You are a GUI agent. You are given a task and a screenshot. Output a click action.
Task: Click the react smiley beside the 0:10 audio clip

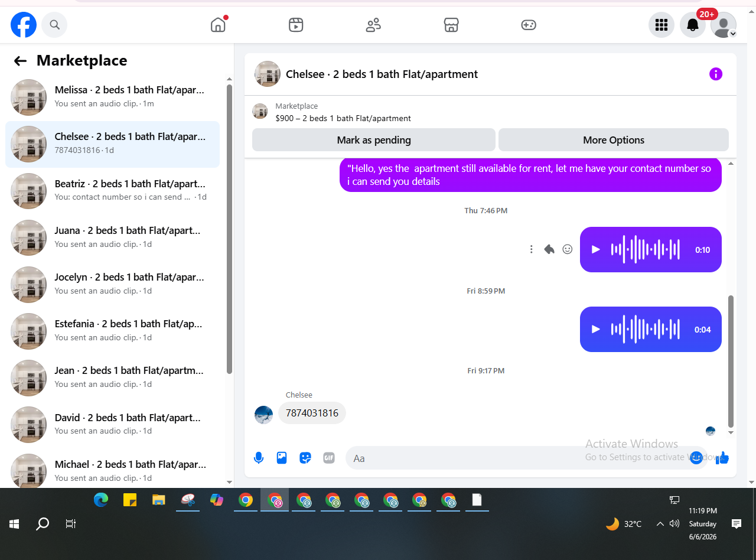(568, 249)
